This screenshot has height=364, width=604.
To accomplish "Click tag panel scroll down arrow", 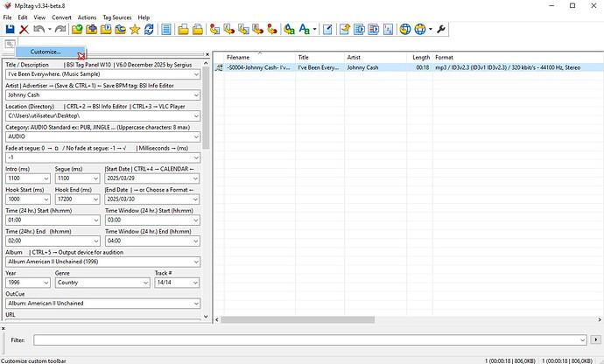I will click(206, 317).
